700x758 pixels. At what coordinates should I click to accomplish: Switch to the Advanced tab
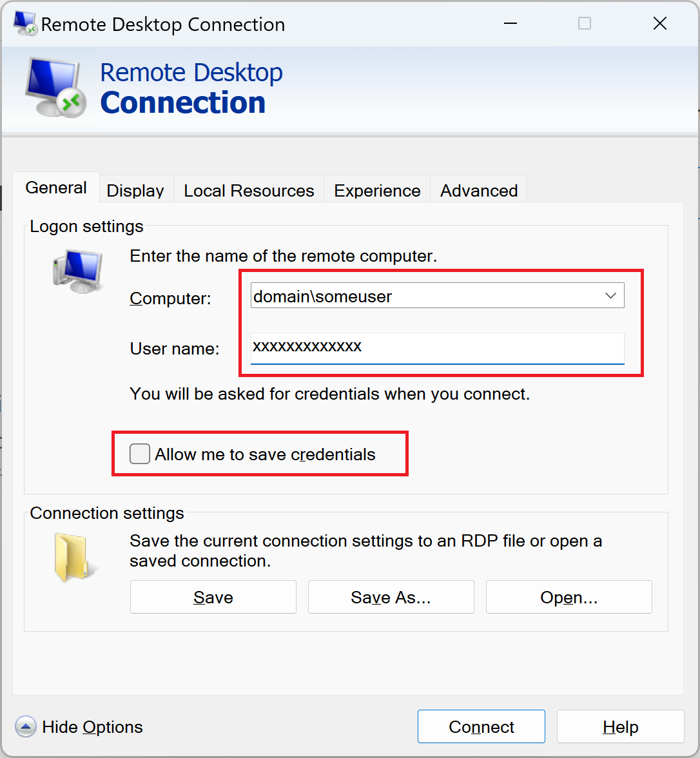(x=478, y=190)
